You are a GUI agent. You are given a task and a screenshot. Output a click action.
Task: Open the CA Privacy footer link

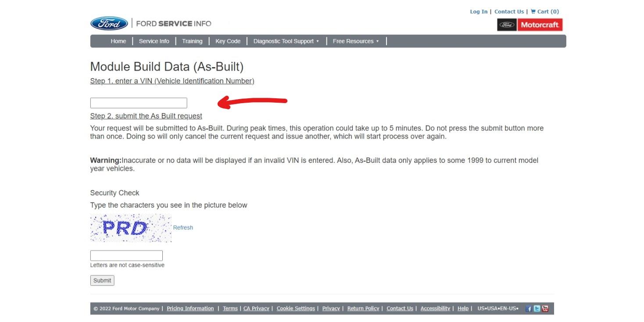pos(256,308)
